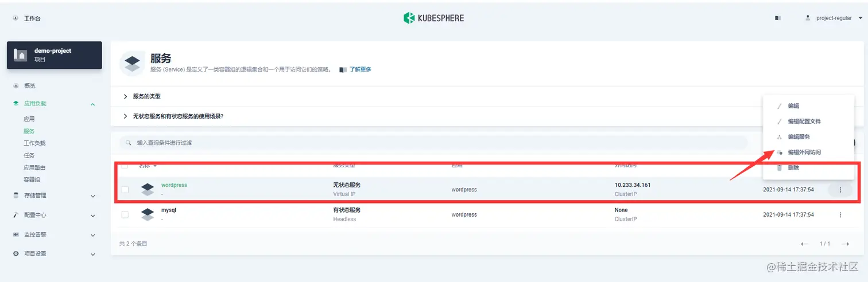Go to 概览 overview in sidebar
Image resolution: width=868 pixels, height=282 pixels.
[29, 86]
